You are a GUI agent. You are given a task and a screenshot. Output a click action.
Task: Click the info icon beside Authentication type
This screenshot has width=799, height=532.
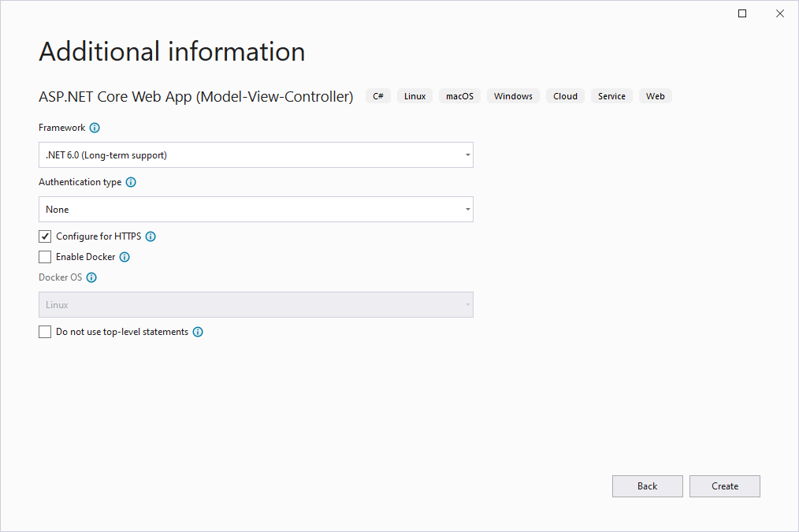(131, 182)
